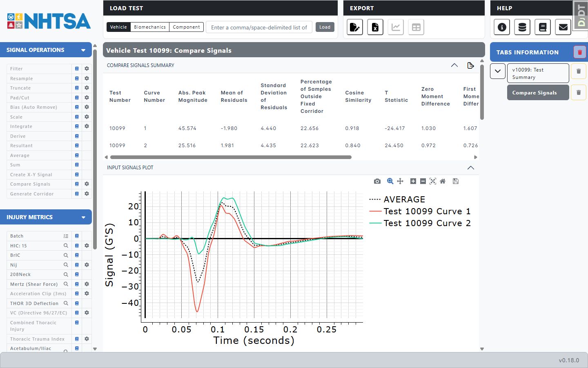588x368 pixels.
Task: Click the NHTSA logo
Action: tap(49, 21)
